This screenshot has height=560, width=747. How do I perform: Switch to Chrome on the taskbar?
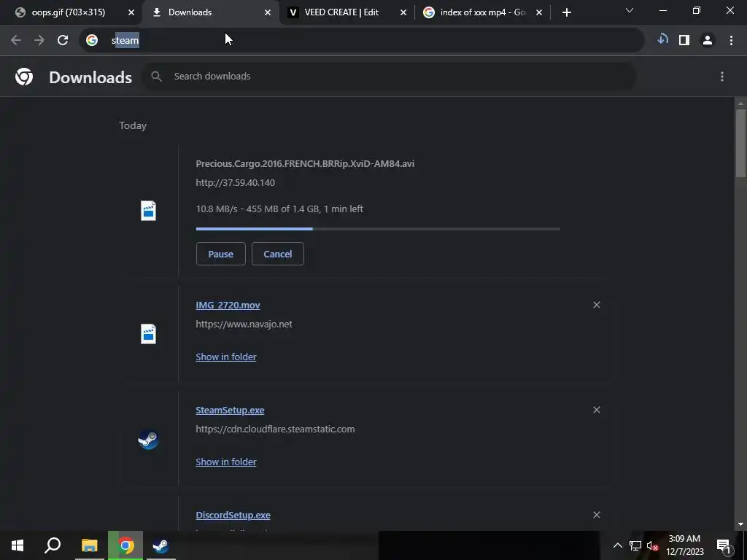125,545
